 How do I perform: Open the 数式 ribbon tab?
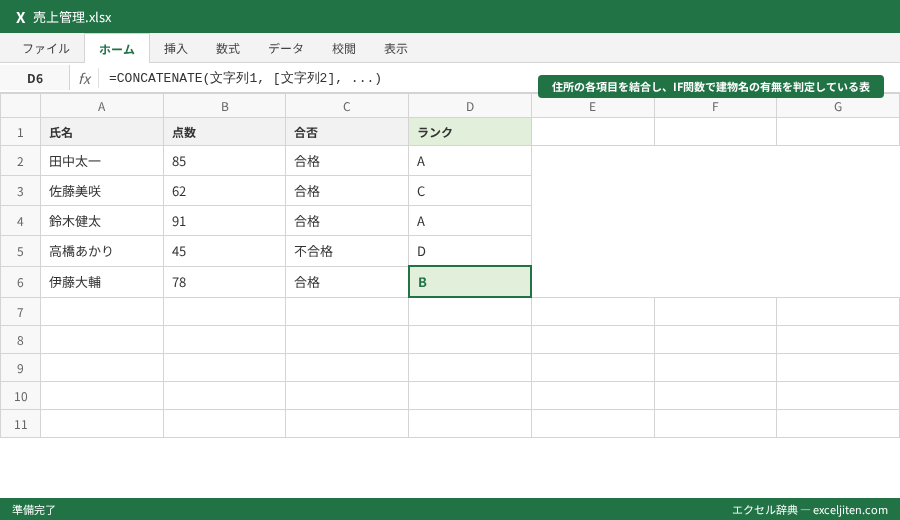(x=228, y=49)
